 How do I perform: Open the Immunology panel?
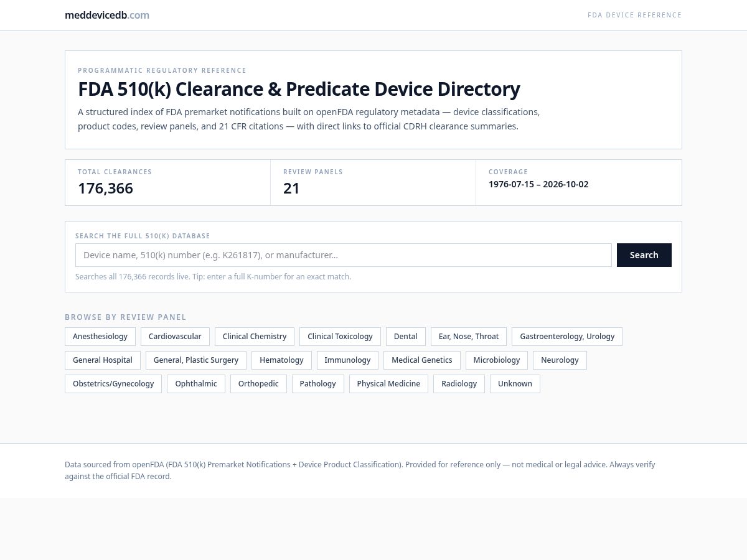(x=347, y=360)
